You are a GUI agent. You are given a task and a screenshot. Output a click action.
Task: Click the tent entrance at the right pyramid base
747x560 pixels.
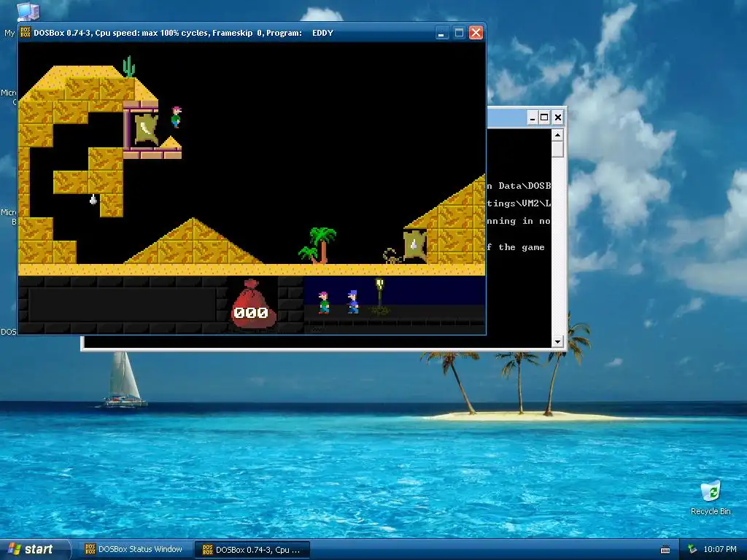coord(414,245)
